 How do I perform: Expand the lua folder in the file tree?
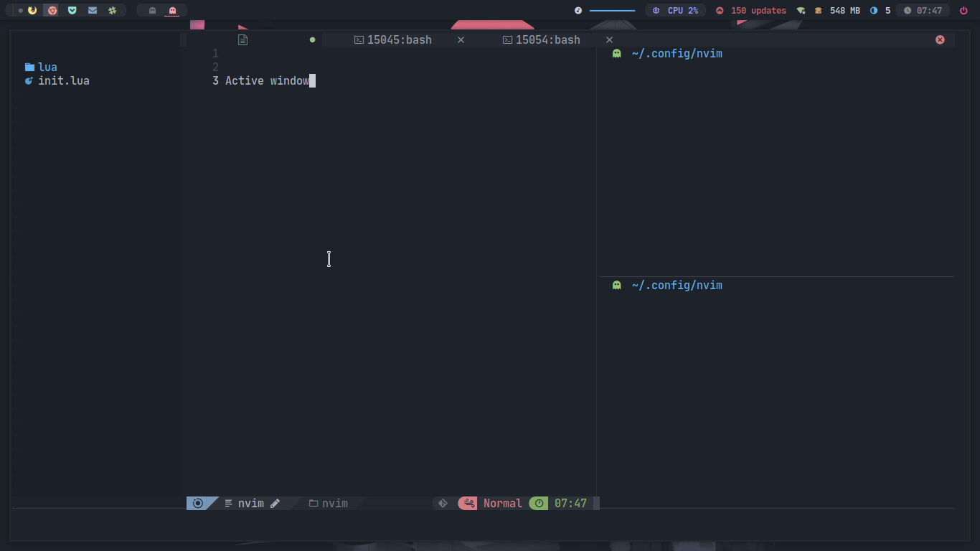(47, 67)
